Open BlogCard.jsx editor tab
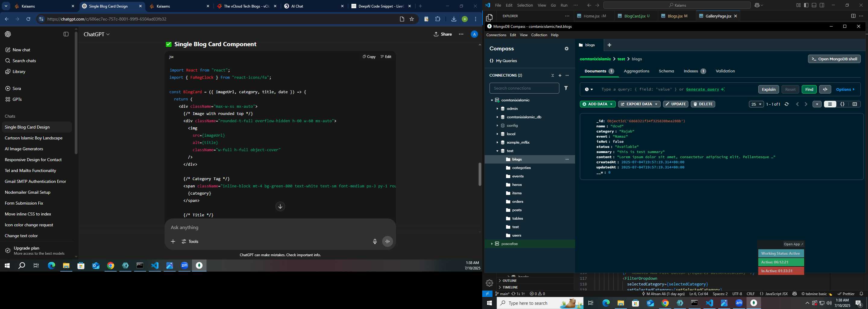Viewport: 868px width, 309px height. click(x=636, y=16)
